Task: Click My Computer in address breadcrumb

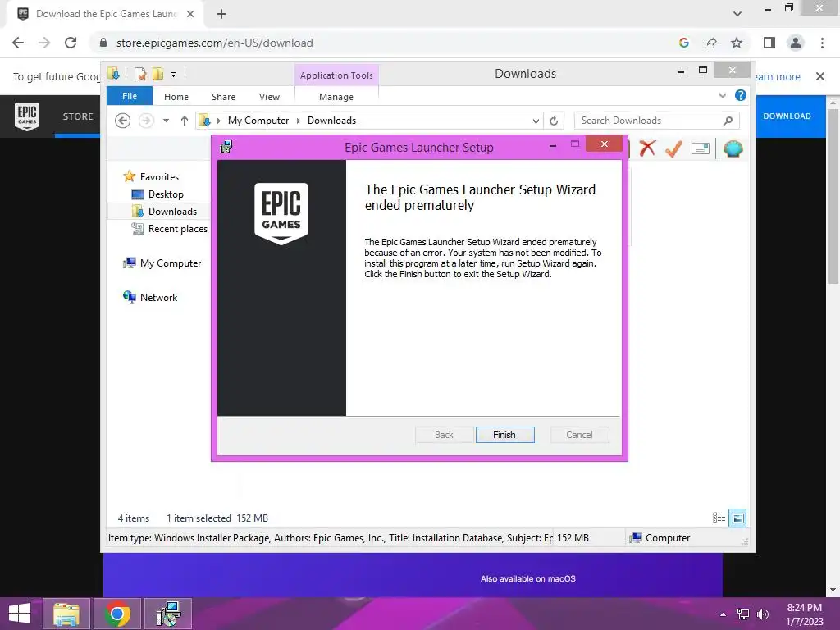Action: [x=258, y=121]
